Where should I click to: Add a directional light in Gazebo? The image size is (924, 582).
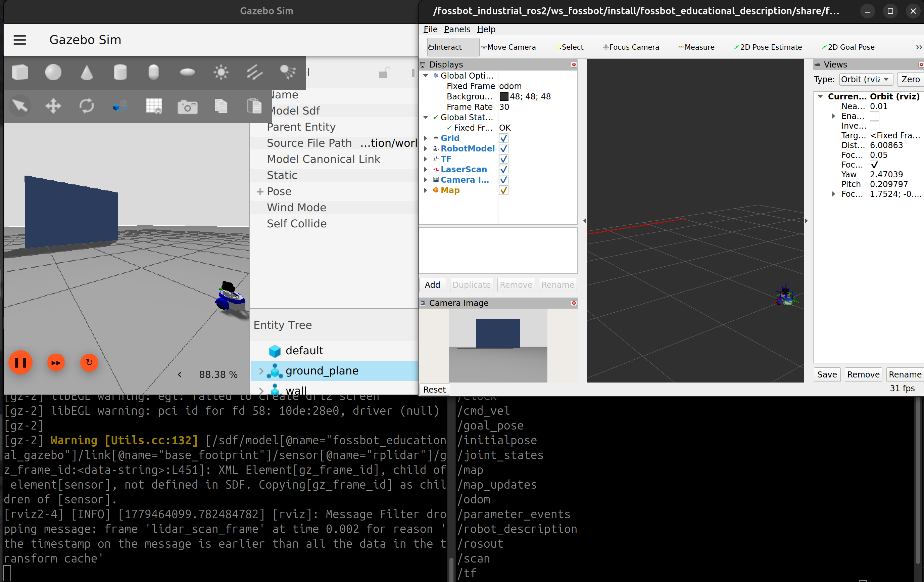pos(254,72)
